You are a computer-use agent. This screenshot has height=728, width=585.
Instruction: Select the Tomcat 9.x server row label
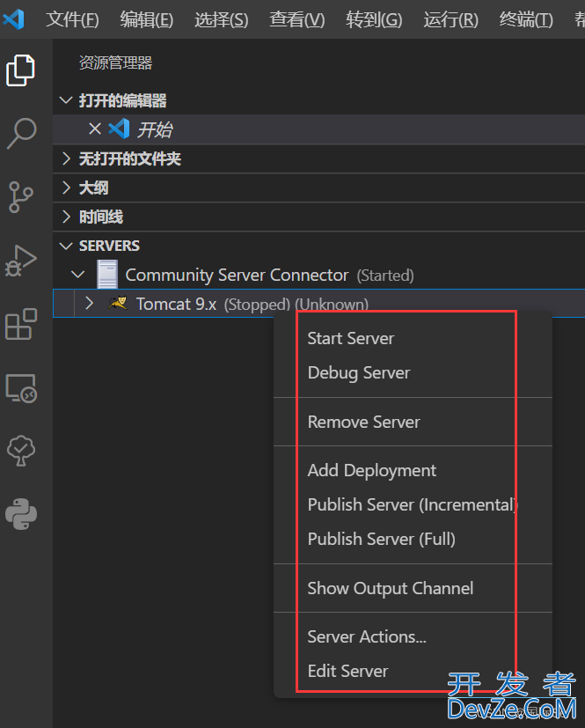coord(176,304)
